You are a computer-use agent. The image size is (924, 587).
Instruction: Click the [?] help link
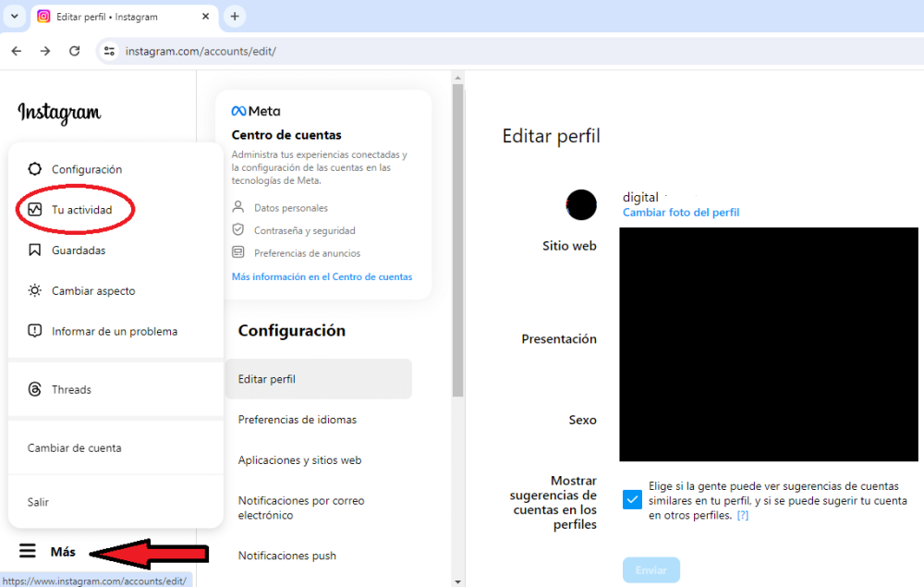click(x=743, y=515)
